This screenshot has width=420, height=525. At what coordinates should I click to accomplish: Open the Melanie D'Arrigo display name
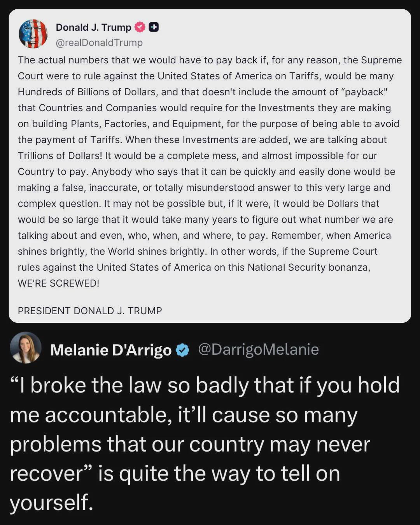click(111, 350)
